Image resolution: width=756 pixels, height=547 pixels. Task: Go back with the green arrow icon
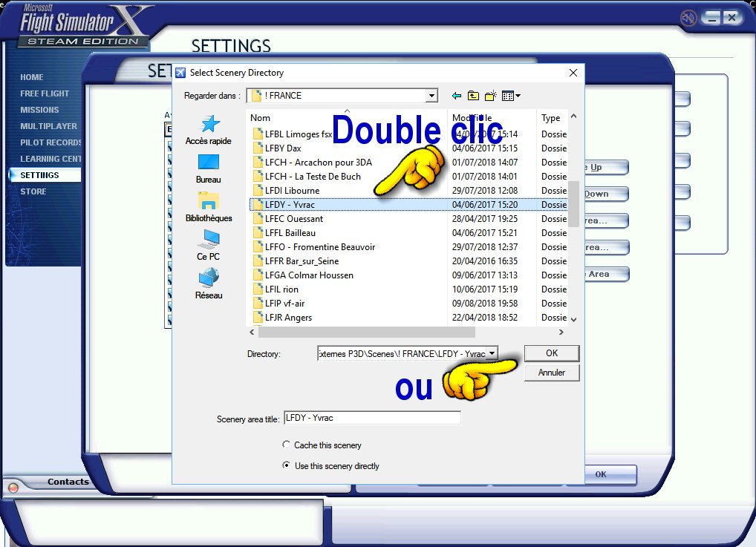tap(456, 96)
